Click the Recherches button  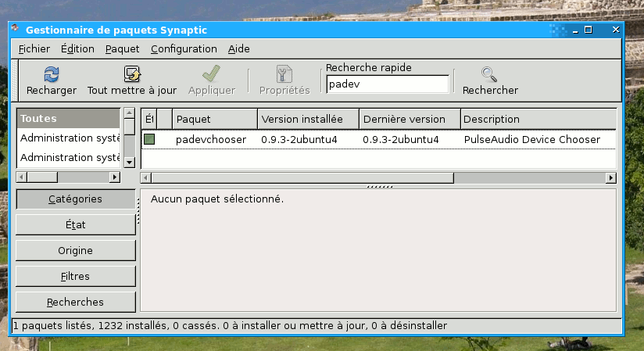tap(76, 302)
